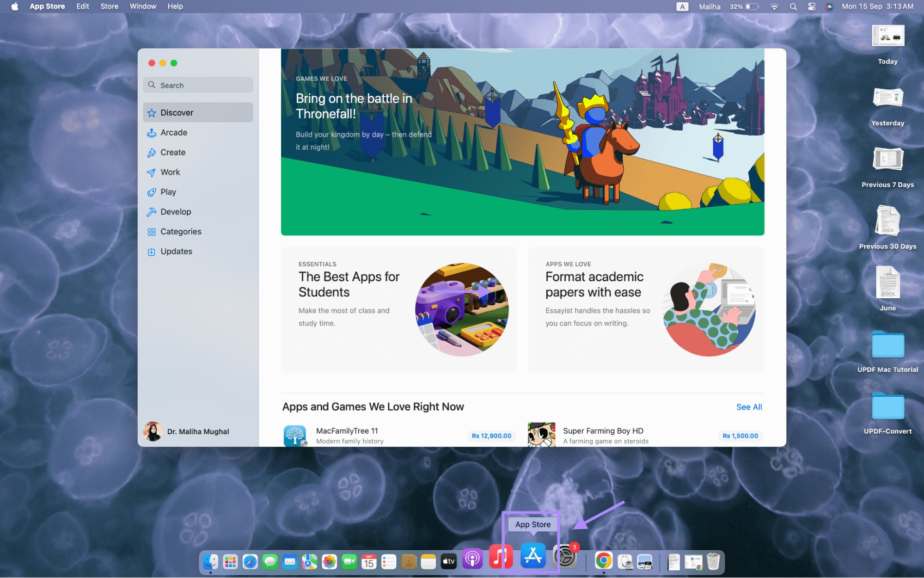Select the Develop category
The height and width of the screenshot is (578, 924).
pos(198,212)
